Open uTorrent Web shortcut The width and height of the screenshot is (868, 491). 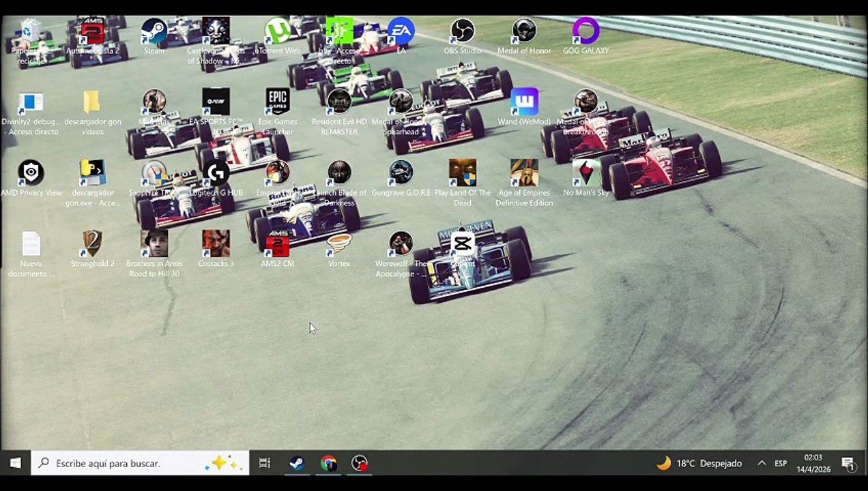pos(278,37)
